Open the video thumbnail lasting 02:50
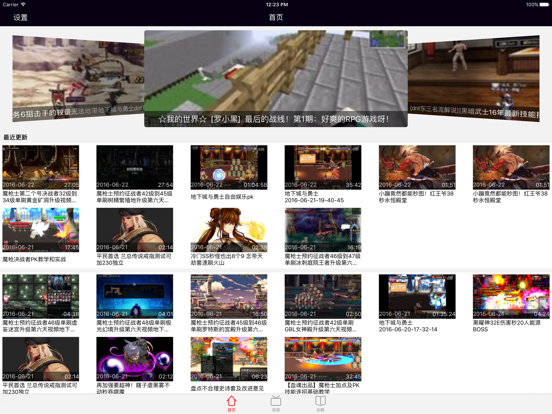The width and height of the screenshot is (552, 414). coord(323,296)
